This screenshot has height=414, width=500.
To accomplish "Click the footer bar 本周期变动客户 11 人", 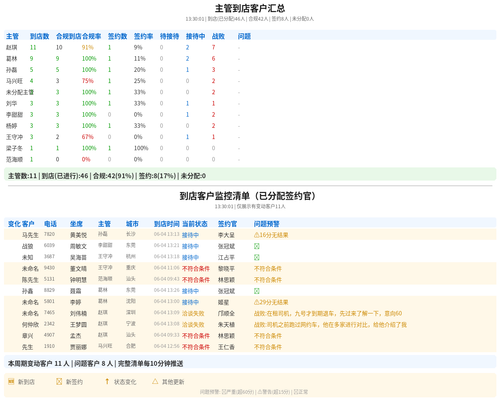I will pyautogui.click(x=250, y=363).
